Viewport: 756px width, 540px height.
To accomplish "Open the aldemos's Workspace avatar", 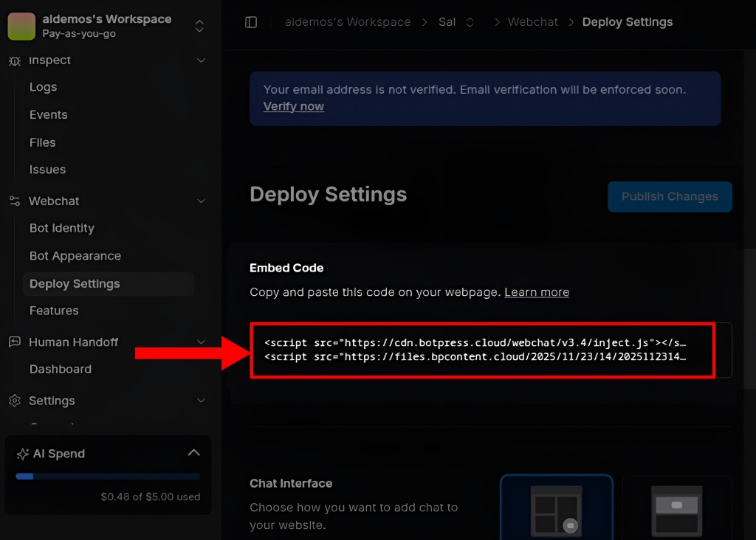I will click(x=21, y=26).
